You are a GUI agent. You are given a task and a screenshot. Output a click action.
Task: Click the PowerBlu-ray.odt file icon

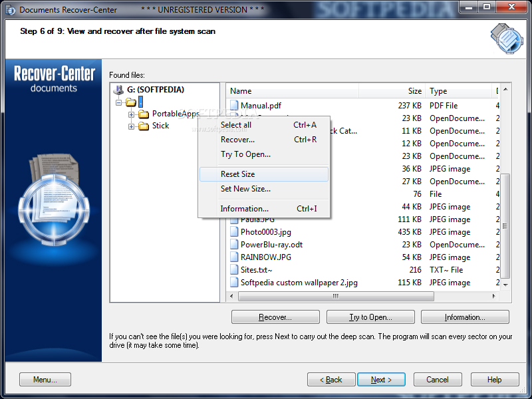[x=234, y=244]
